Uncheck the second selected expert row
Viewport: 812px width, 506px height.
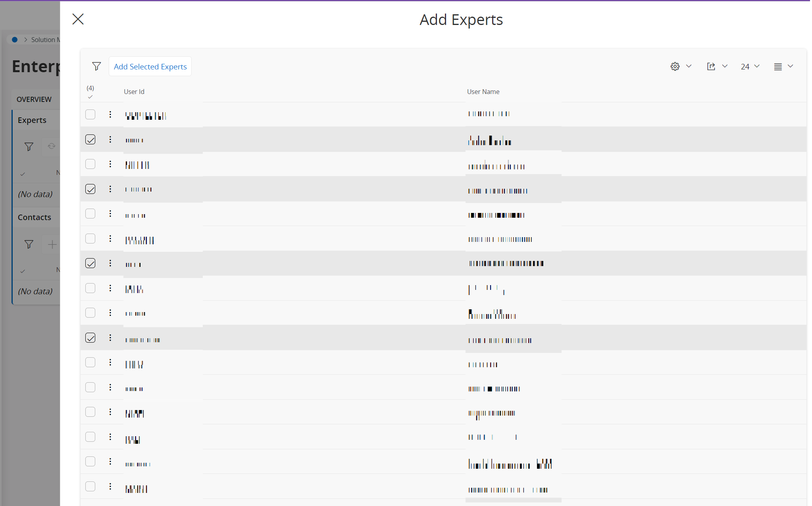[x=90, y=189]
